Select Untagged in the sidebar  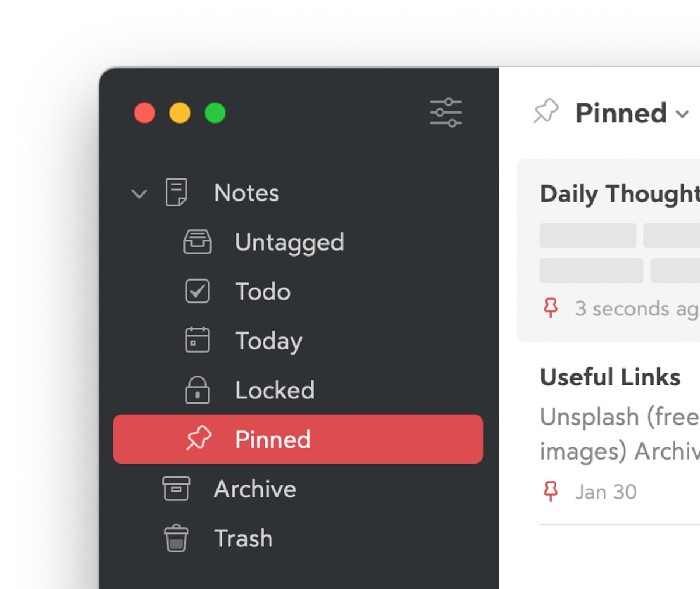[x=289, y=243]
